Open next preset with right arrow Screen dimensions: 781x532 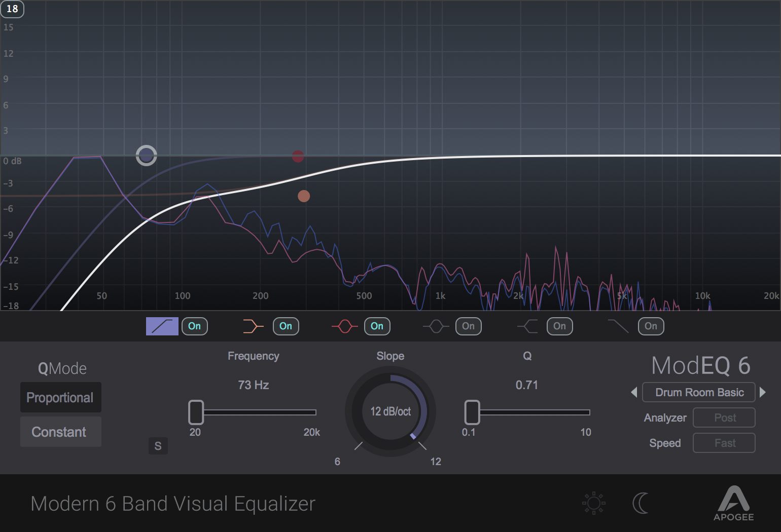[763, 392]
